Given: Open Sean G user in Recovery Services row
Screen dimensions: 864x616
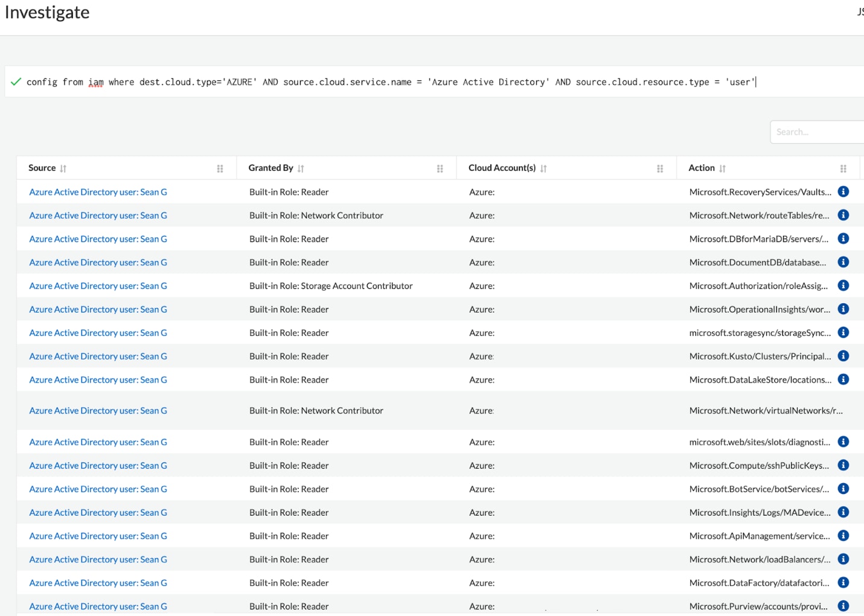Looking at the screenshot, I should click(x=98, y=192).
